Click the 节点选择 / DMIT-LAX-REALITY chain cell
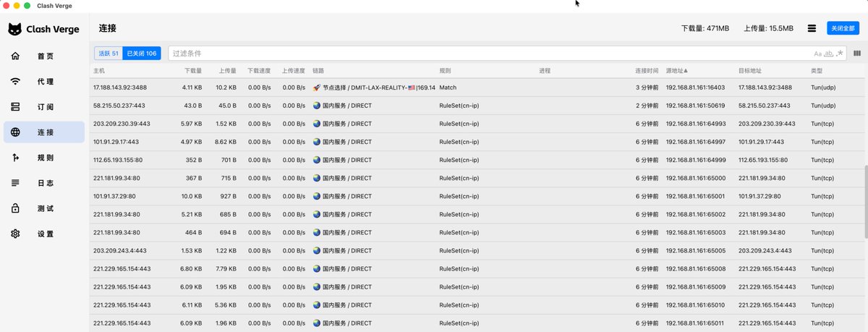Screen dimensions: 868x332 click(x=374, y=88)
